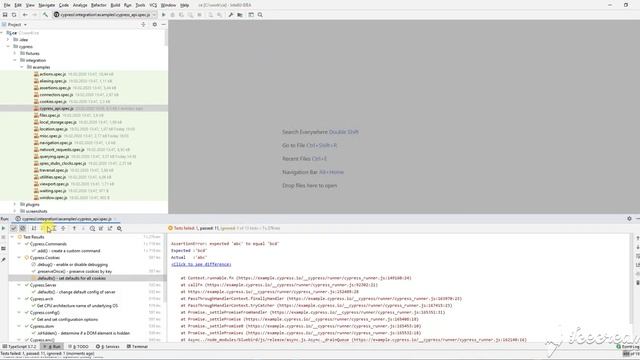Image resolution: width=640 pixels, height=360 pixels.
Task: Open the run configuration dropdown for cypress_api.spec.js
Action: (105, 15)
